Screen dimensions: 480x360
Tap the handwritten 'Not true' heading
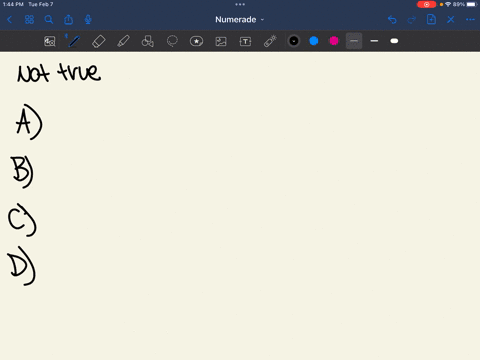[x=59, y=72]
